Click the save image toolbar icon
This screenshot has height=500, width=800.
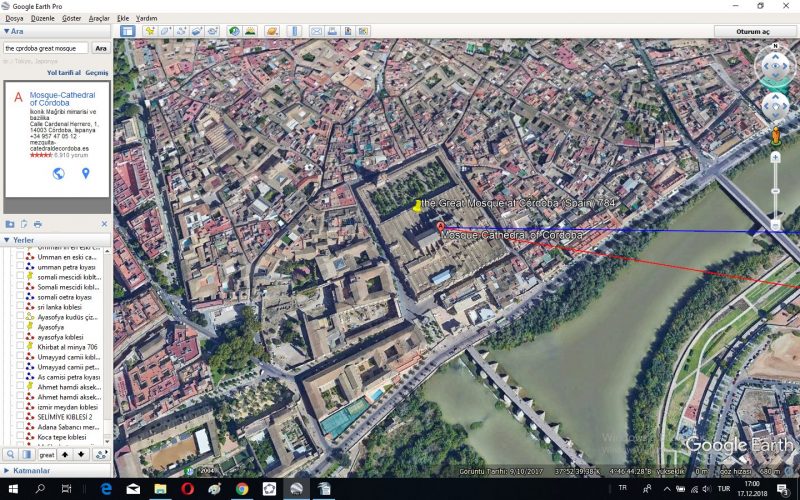[348, 31]
